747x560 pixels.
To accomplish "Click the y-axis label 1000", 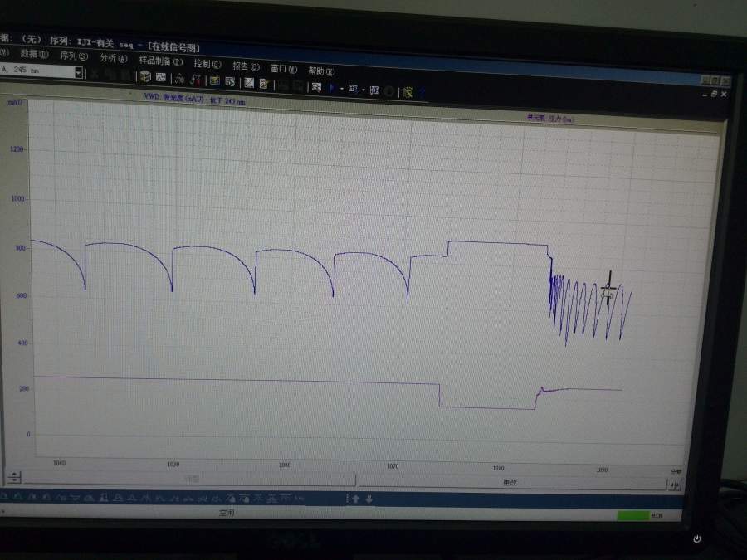I will (x=17, y=198).
